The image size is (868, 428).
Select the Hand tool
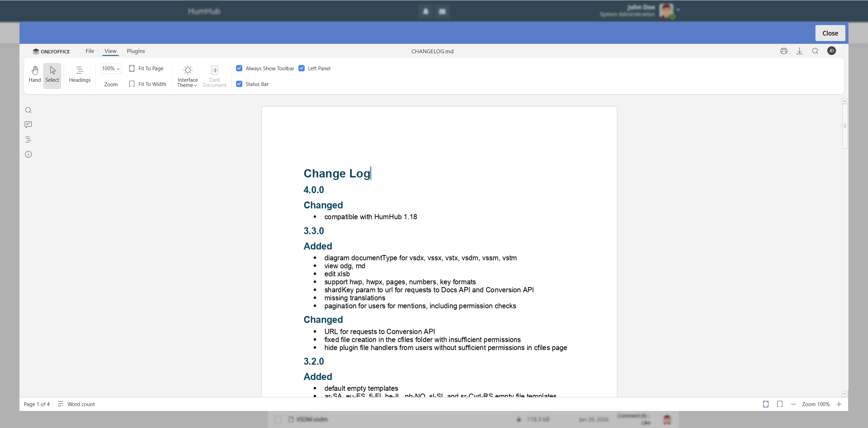click(35, 75)
